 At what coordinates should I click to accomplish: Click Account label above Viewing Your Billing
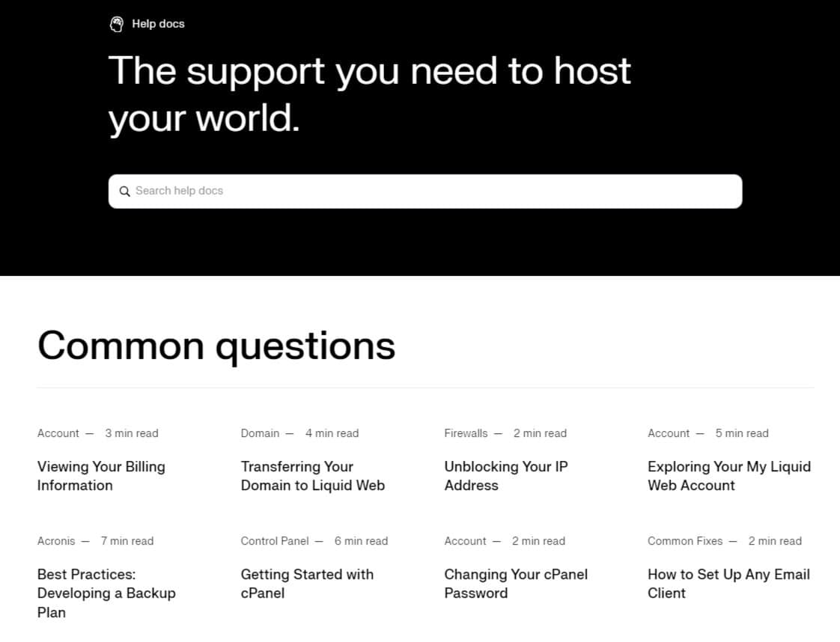click(58, 433)
